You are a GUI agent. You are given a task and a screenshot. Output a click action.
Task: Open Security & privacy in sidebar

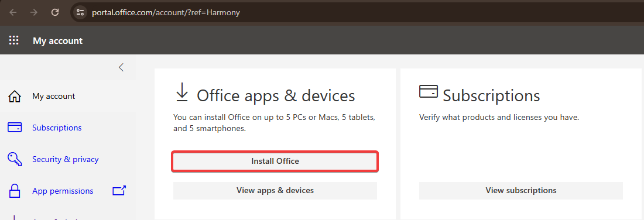(x=66, y=159)
